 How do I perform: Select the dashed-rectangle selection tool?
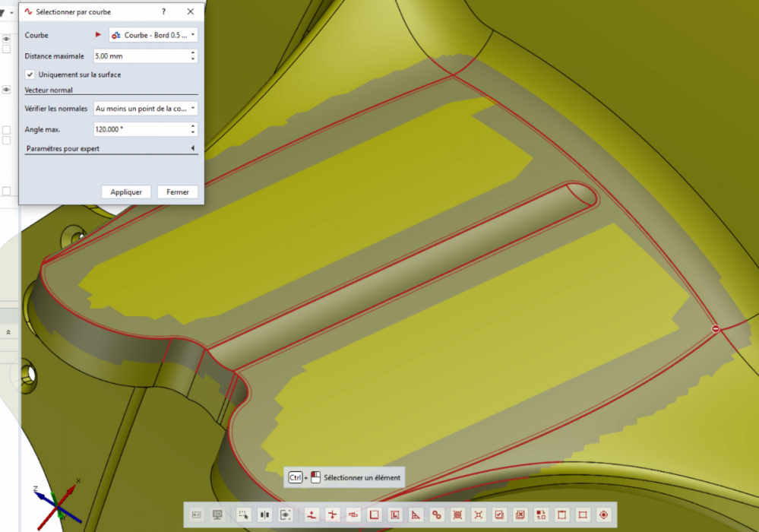[x=243, y=515]
